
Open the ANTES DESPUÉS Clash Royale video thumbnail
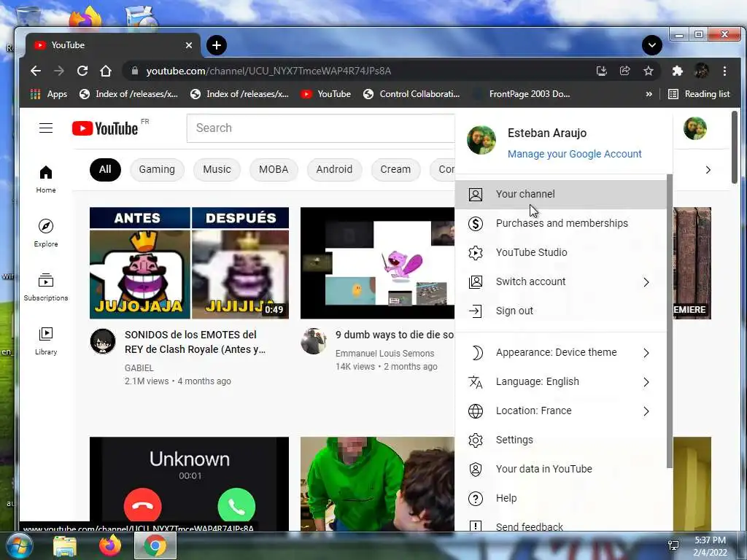click(x=189, y=262)
